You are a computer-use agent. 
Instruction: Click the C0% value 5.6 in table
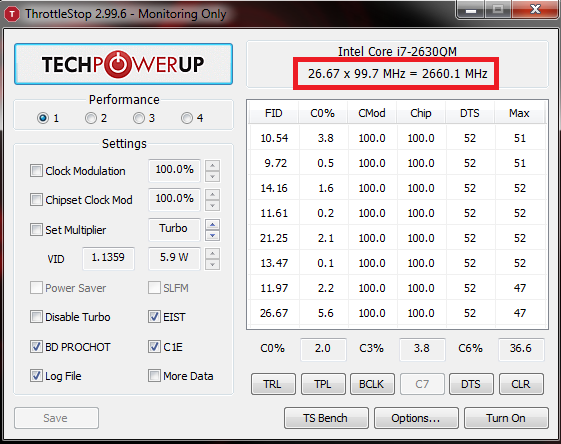pos(326,313)
